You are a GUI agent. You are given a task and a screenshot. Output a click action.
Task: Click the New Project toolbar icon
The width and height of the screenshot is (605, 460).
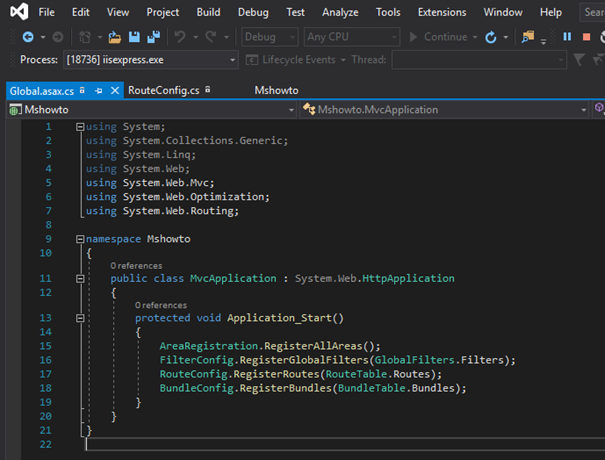coord(85,37)
